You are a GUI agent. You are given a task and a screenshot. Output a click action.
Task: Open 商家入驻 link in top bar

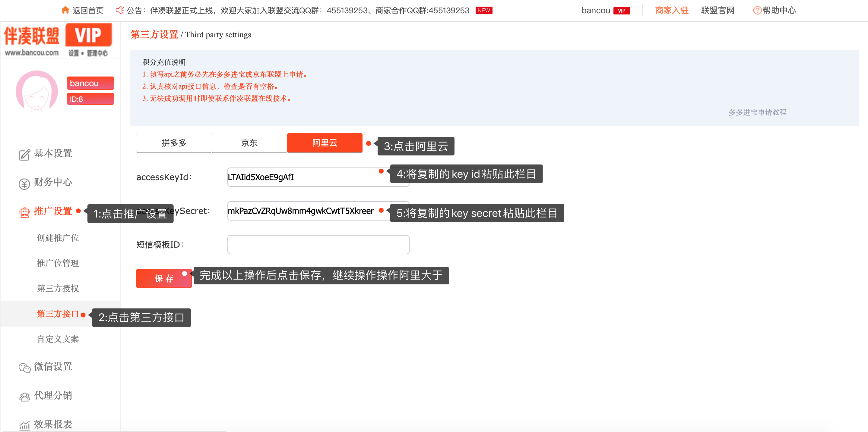click(x=672, y=11)
